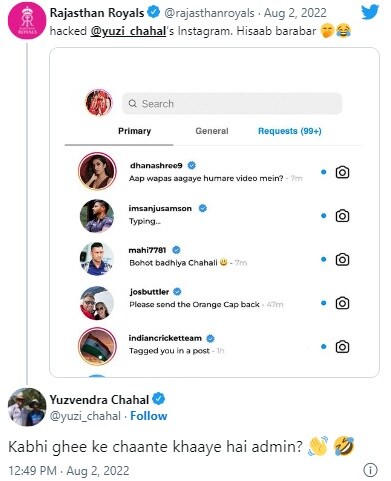
Task: Click the Instagram Search field
Action: tap(232, 104)
